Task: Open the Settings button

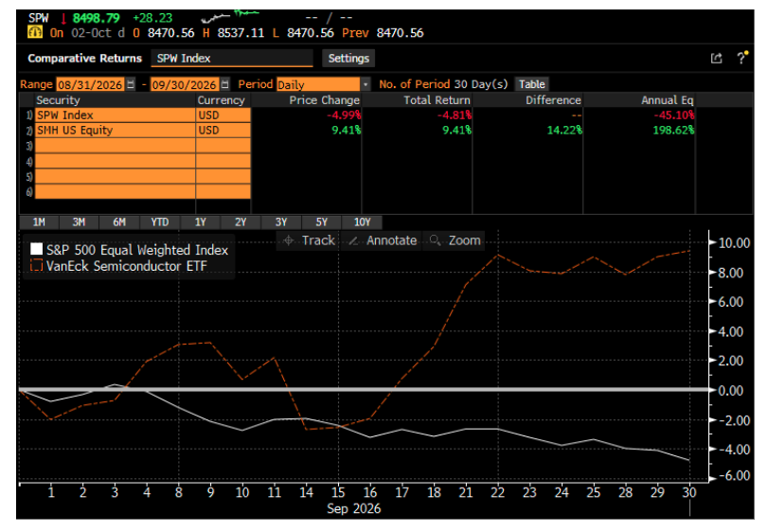Action: click(348, 59)
